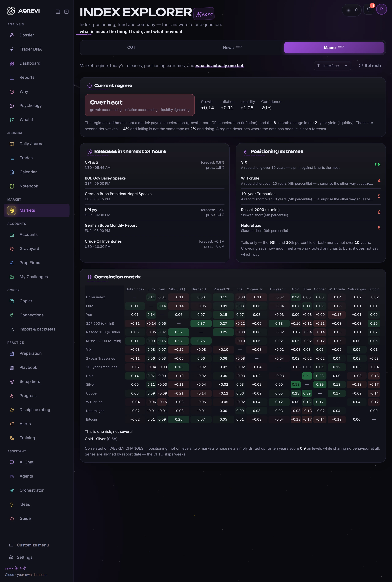The width and height of the screenshot is (392, 582).
Task: Click the Agents robot icon
Action: click(x=12, y=476)
